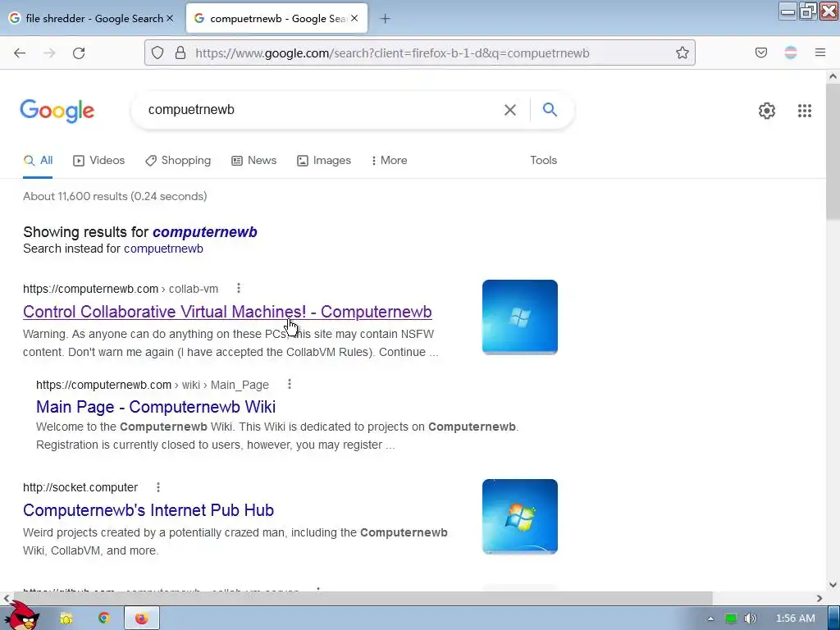Viewport: 840px width, 630px height.
Task: Show site security info via padlock
Action: [x=180, y=52]
